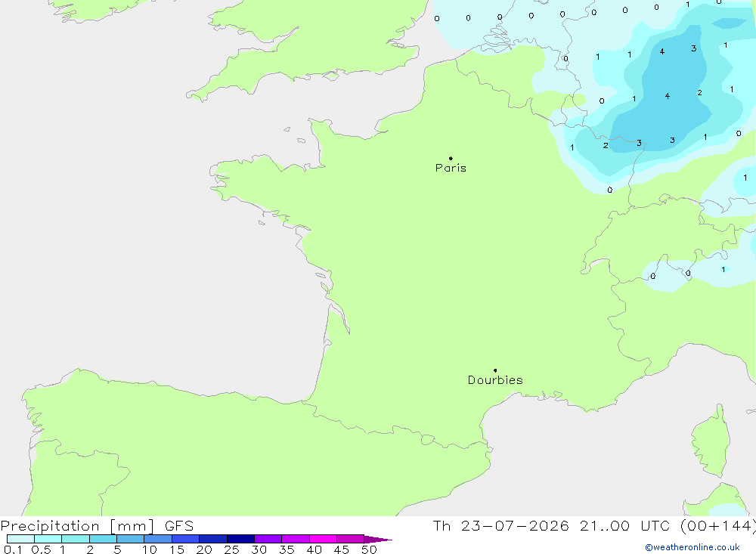This screenshot has height=554, width=756.
Task: Click the '0.1' legend scale label
Action: click(x=13, y=549)
